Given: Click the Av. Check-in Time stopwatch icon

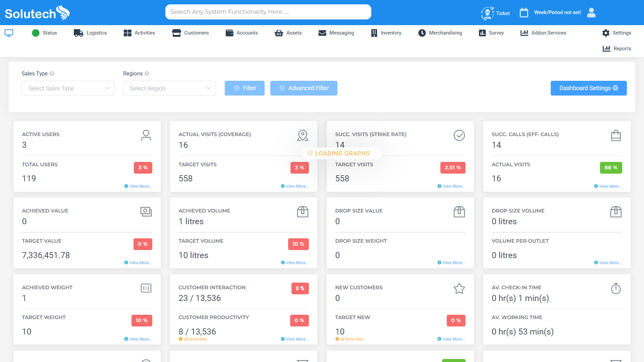Looking at the screenshot, I should pyautogui.click(x=615, y=289).
